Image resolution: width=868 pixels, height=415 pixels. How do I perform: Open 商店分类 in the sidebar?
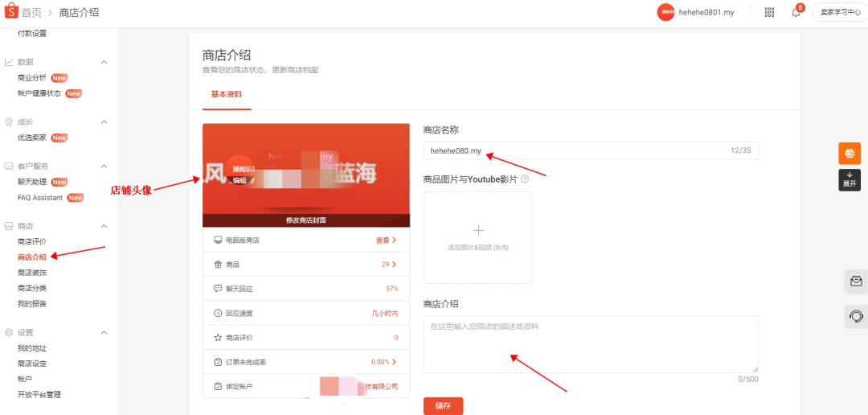[32, 288]
